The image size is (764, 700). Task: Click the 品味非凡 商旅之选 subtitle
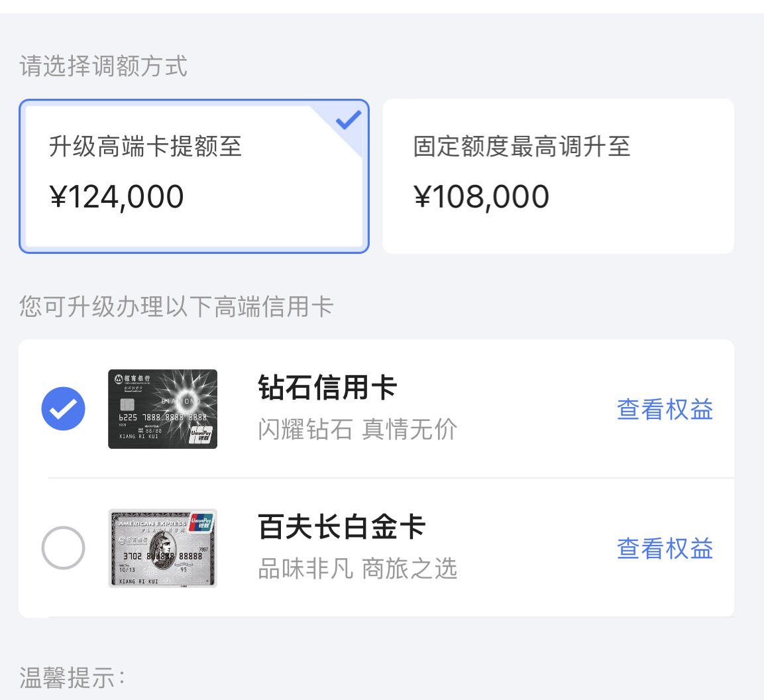[357, 569]
